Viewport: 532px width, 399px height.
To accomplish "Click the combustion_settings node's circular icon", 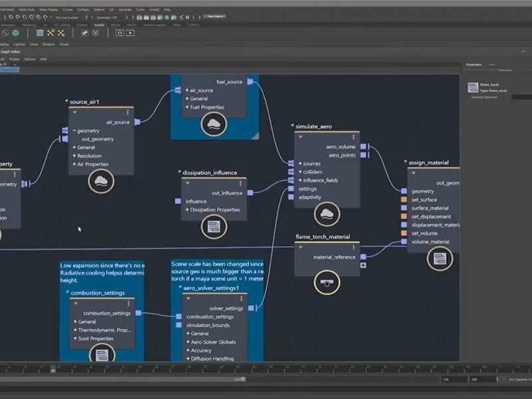I will pos(102,356).
